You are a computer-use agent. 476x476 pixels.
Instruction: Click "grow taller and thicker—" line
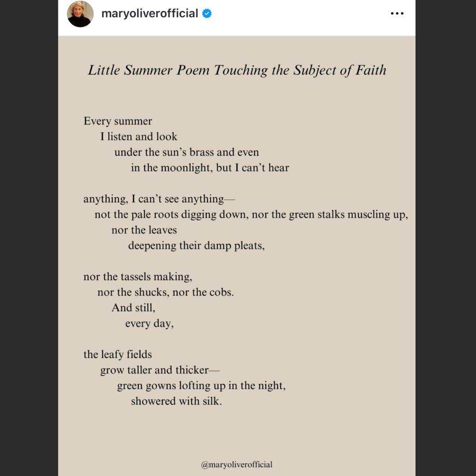pos(160,370)
